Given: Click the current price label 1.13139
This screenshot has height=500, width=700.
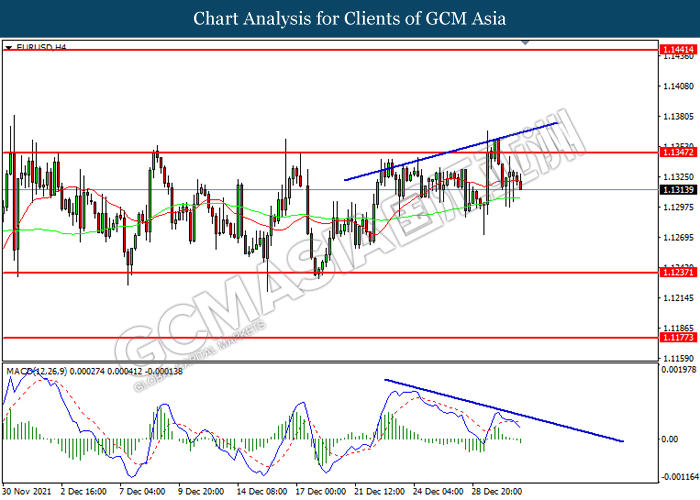Looking at the screenshot, I should 678,190.
